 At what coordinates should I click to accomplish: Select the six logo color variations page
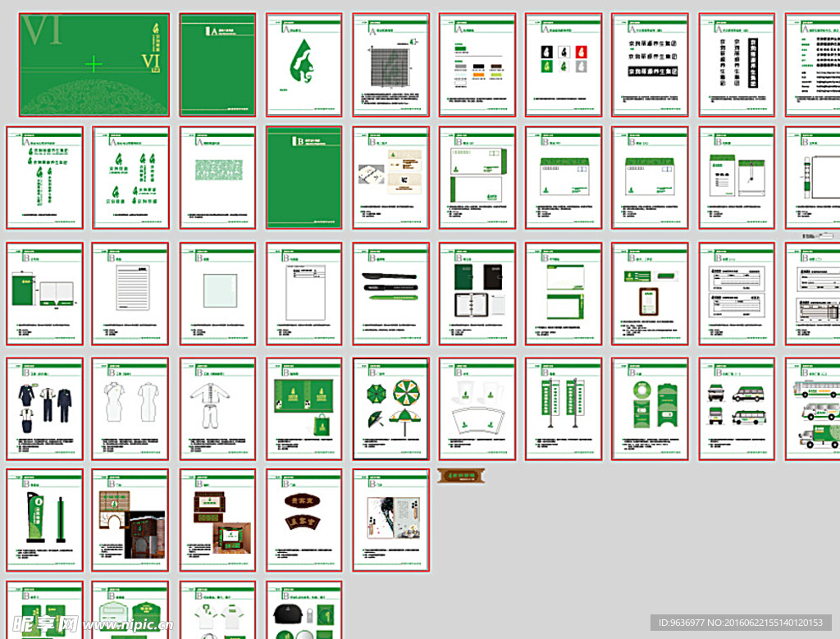point(564,65)
